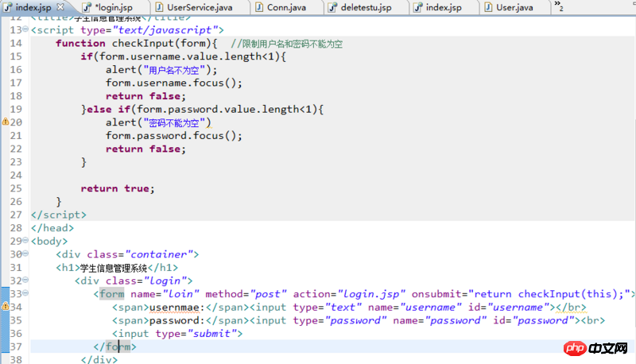Collapse the container div at line 30
This screenshot has width=636, height=364.
point(26,254)
